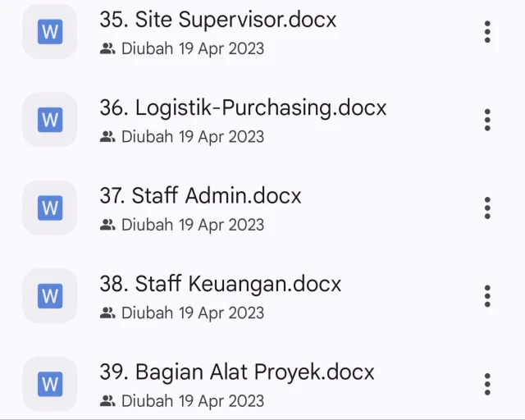The width and height of the screenshot is (525, 420).
Task: Tap shared people icon under Staff Admin.docx
Action: tap(107, 224)
